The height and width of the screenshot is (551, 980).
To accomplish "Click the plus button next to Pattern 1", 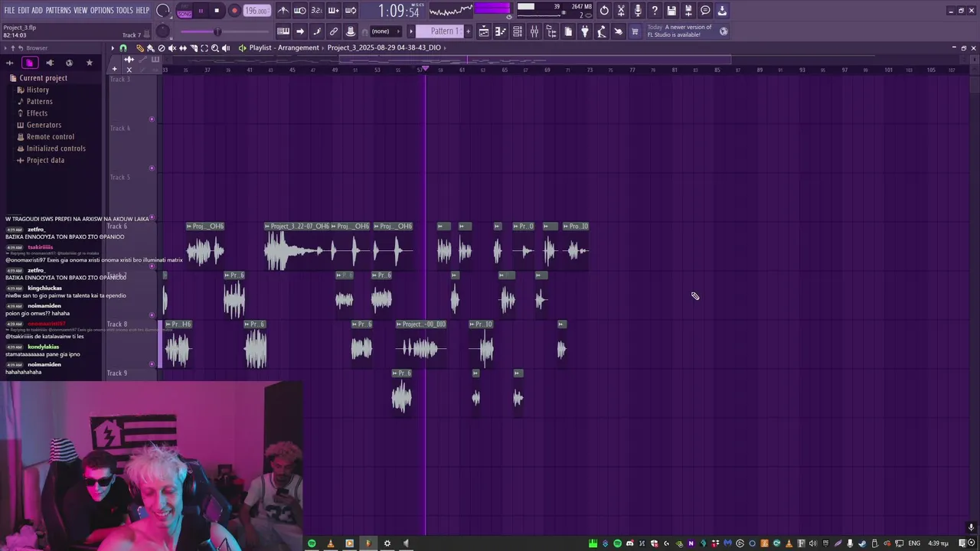I will tap(467, 31).
